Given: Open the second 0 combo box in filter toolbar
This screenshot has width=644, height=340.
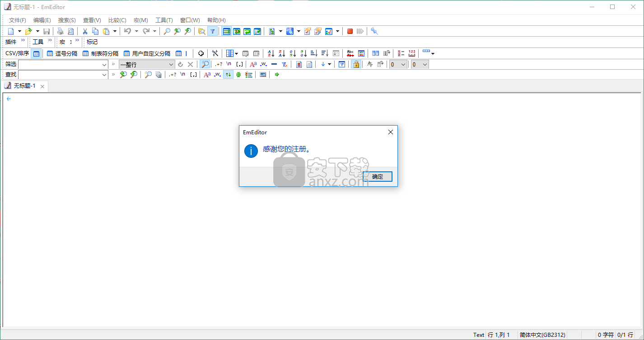Looking at the screenshot, I should (x=420, y=64).
